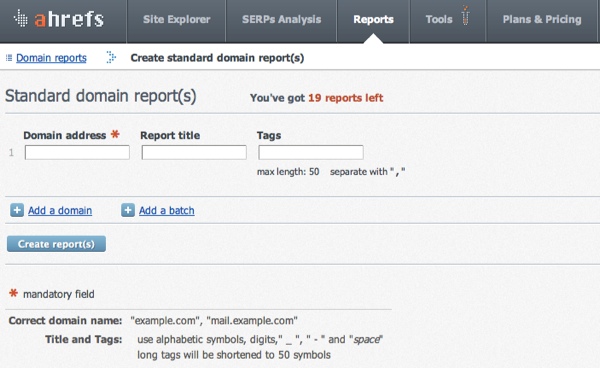Open the SERPs Analysis tab

coord(281,20)
